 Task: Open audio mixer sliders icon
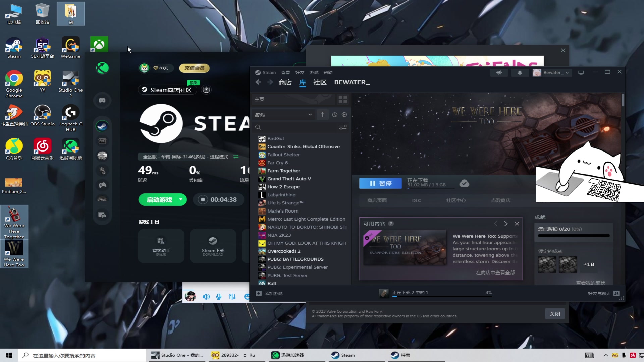232,297
